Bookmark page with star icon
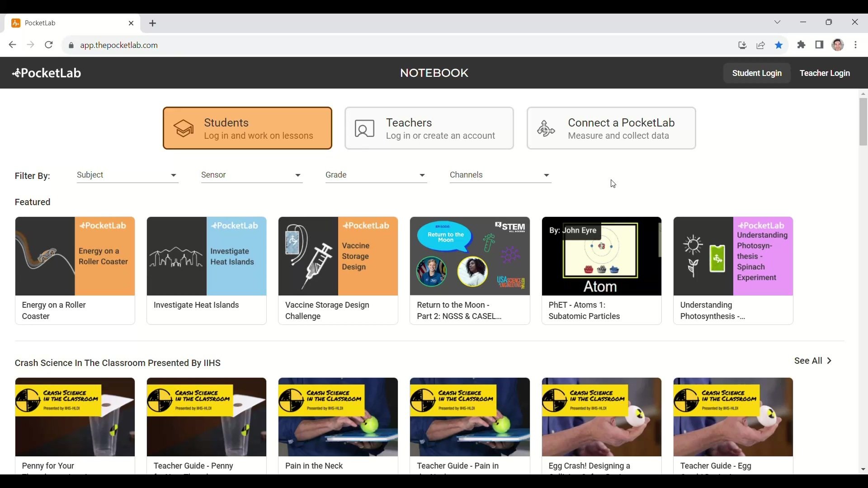 pyautogui.click(x=779, y=45)
